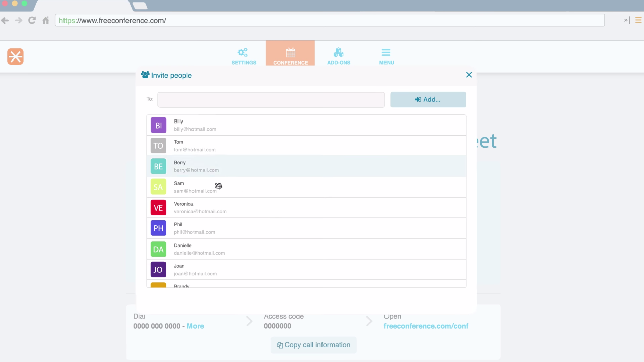Choose contact name Joan
Image resolution: width=644 pixels, height=362 pixels.
pos(179,266)
